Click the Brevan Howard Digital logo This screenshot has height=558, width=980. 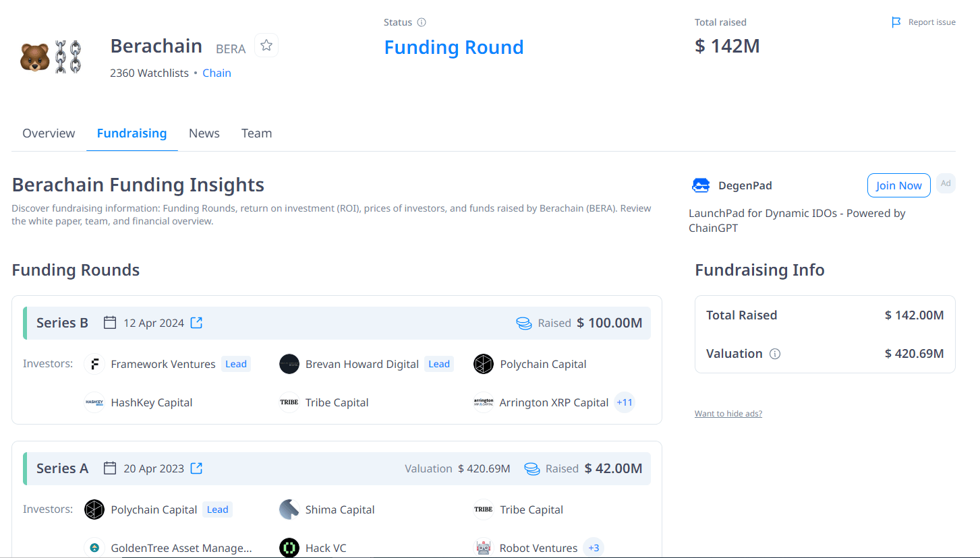click(289, 364)
